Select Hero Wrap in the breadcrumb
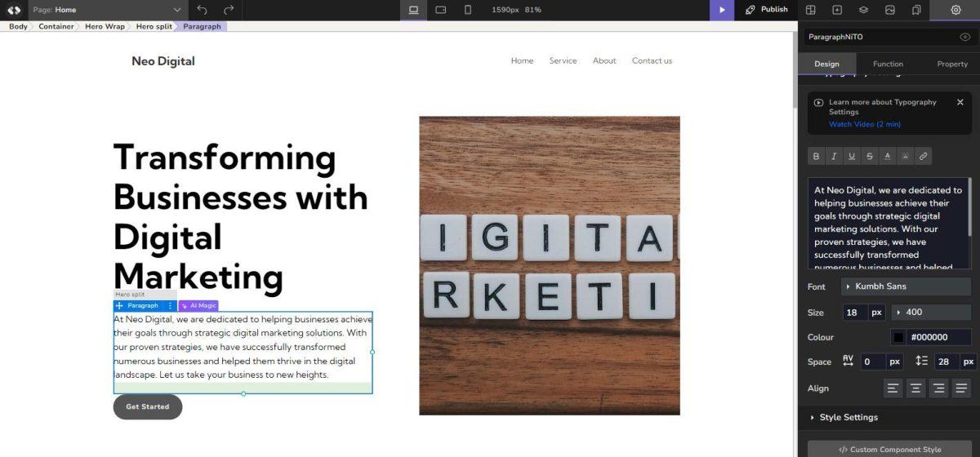 [x=105, y=26]
